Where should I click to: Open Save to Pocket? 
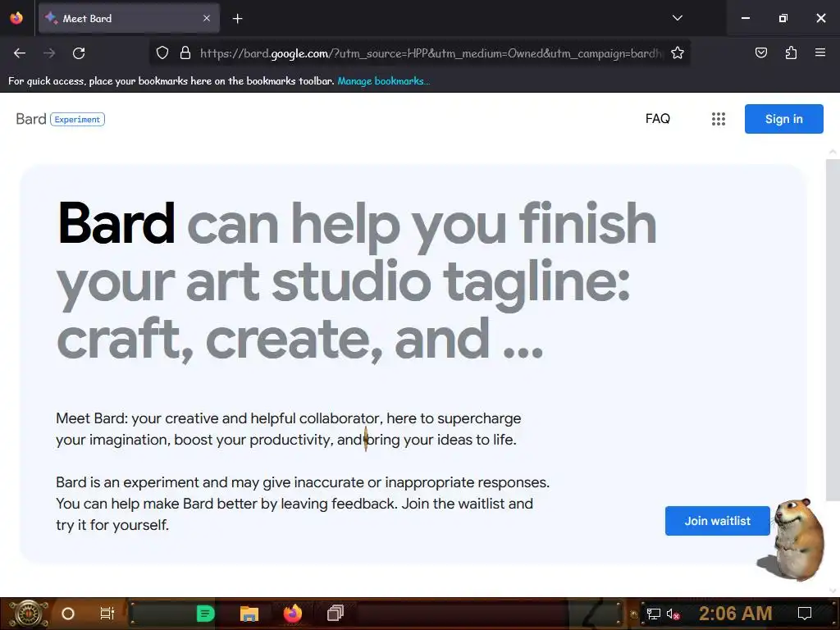(760, 52)
